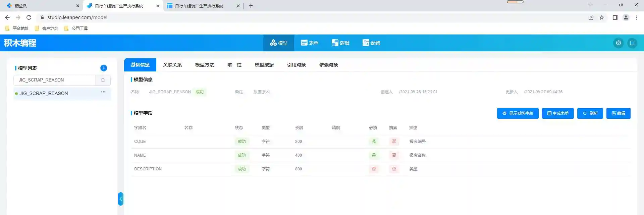Open the help question mark icon
This screenshot has height=215, width=644.
(x=618, y=43)
